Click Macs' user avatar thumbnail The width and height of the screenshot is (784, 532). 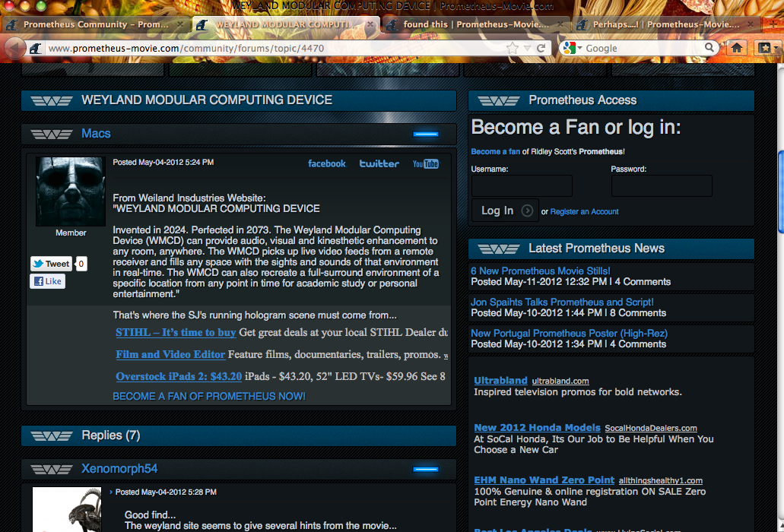(70, 191)
